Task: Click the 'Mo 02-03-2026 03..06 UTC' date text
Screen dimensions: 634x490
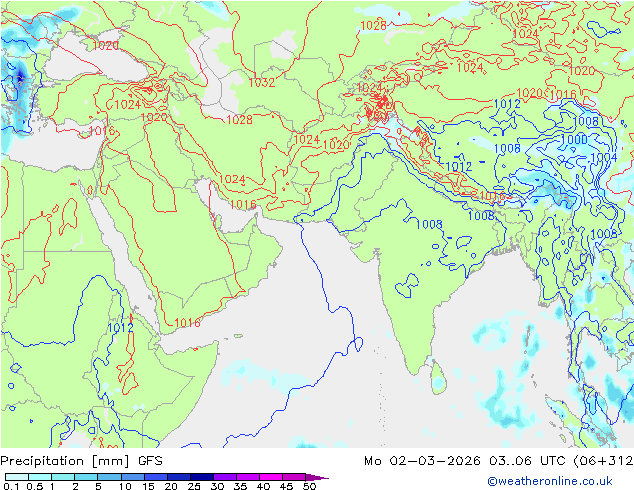Action: click(467, 461)
